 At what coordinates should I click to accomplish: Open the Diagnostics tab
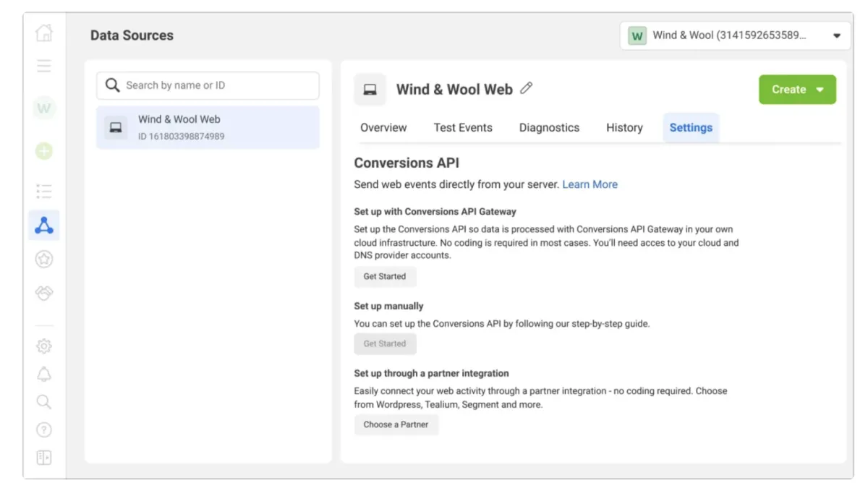549,127
